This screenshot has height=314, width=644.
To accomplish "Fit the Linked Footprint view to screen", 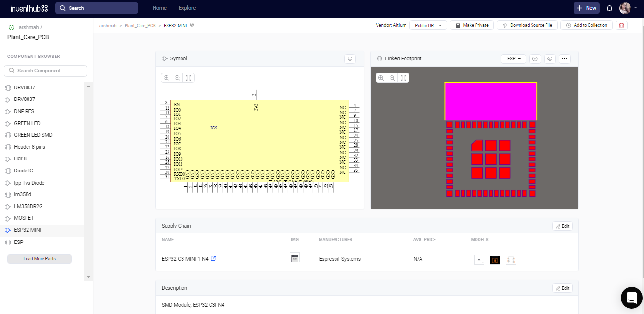I will click(x=404, y=78).
